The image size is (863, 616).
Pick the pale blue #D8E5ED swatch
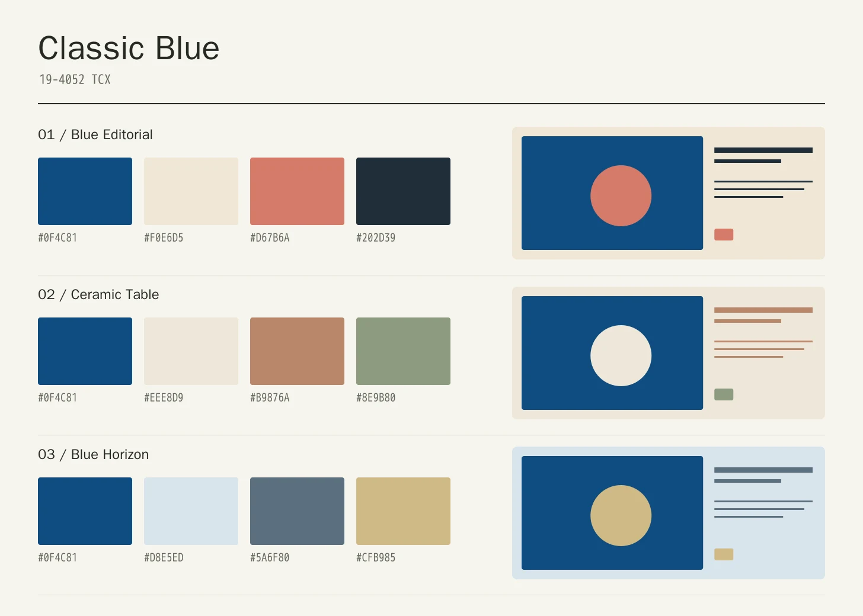191,511
